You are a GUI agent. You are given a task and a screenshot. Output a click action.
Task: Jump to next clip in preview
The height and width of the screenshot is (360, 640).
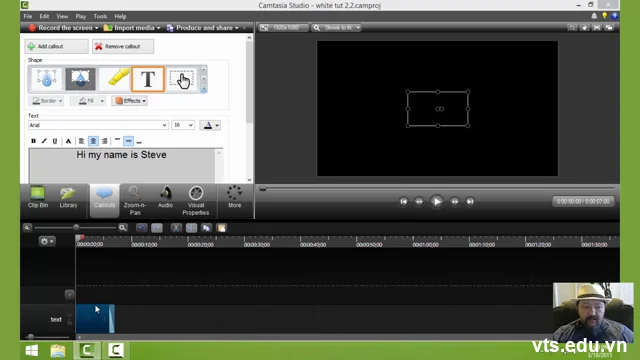tap(470, 201)
